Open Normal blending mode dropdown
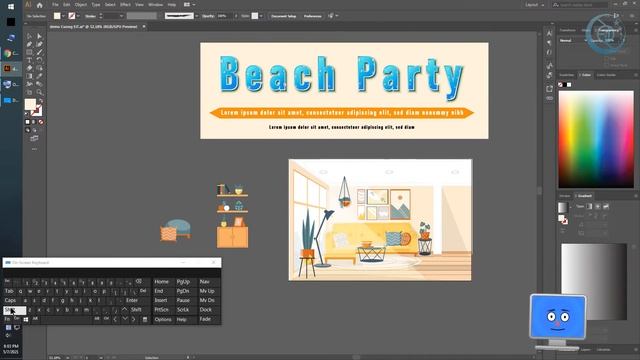640x360 pixels. (x=573, y=40)
